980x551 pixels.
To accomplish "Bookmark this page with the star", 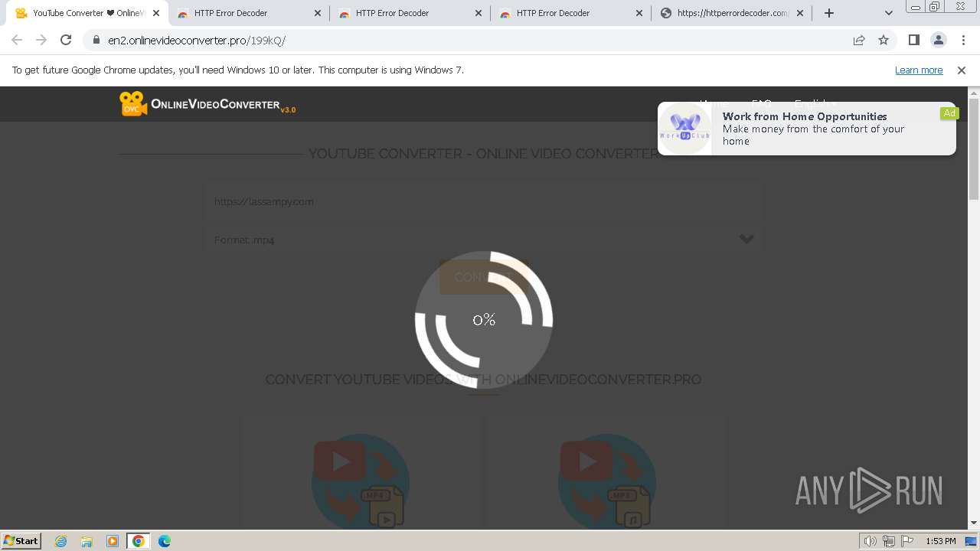I will (884, 40).
